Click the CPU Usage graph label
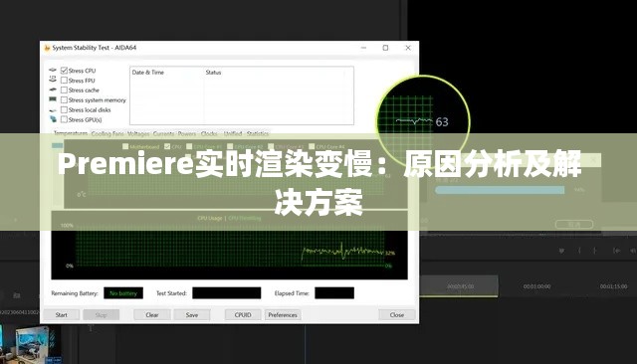This screenshot has width=637, height=364. [210, 219]
